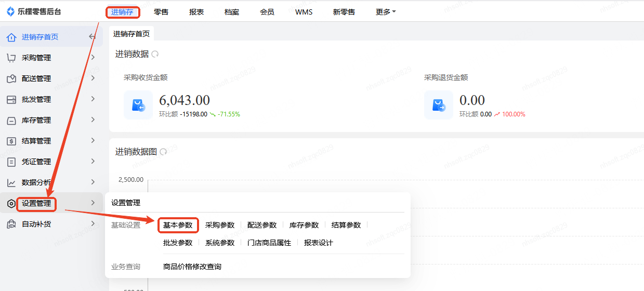
Task: Open 门店商品属性 settings
Action: click(x=269, y=243)
